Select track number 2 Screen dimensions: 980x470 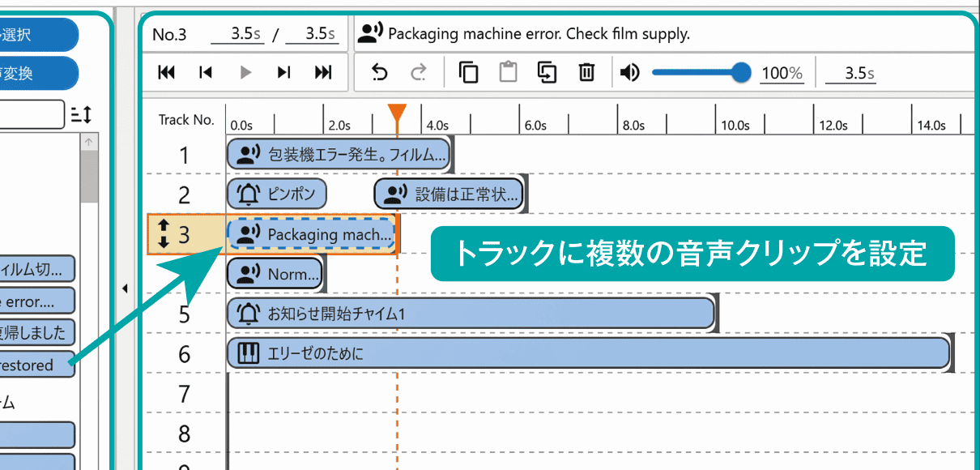coord(185,194)
